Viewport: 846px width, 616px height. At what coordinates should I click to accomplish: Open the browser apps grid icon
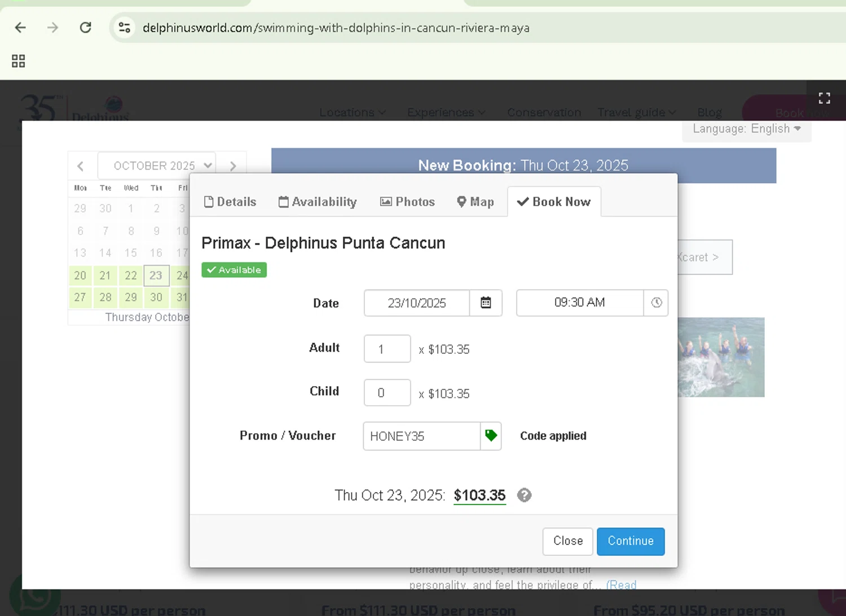tap(19, 61)
